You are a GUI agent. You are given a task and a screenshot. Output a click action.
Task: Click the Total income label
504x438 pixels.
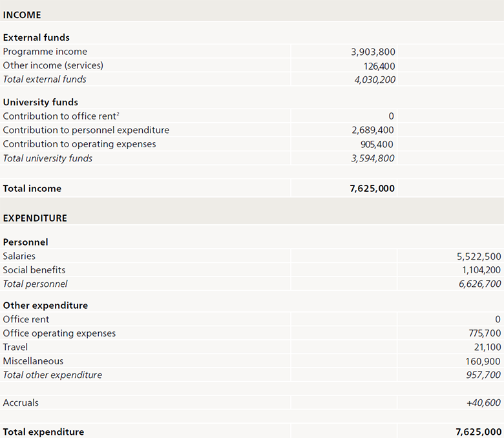coord(32,188)
